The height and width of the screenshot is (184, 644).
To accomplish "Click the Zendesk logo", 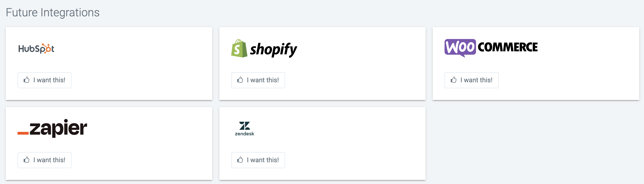I will point(244,129).
